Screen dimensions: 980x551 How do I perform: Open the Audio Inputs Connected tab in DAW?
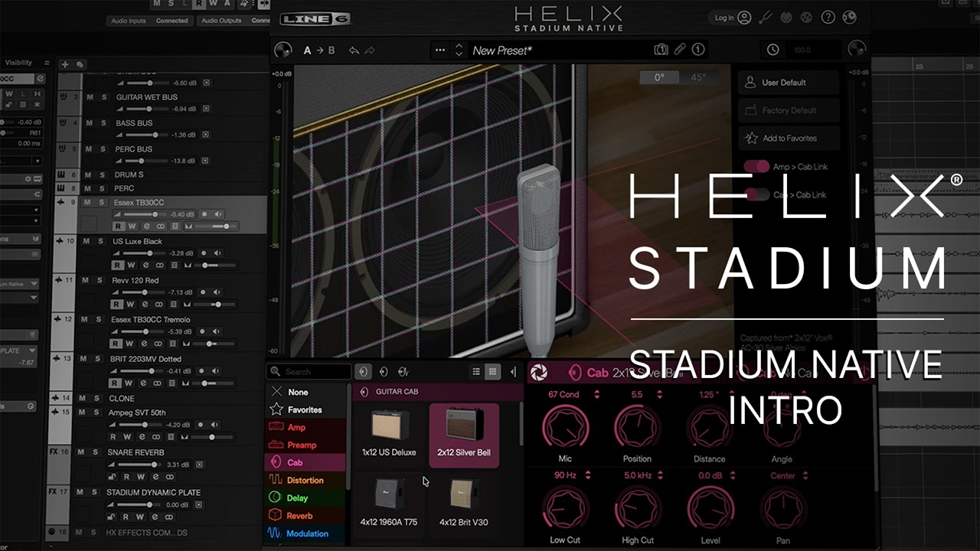click(x=149, y=21)
